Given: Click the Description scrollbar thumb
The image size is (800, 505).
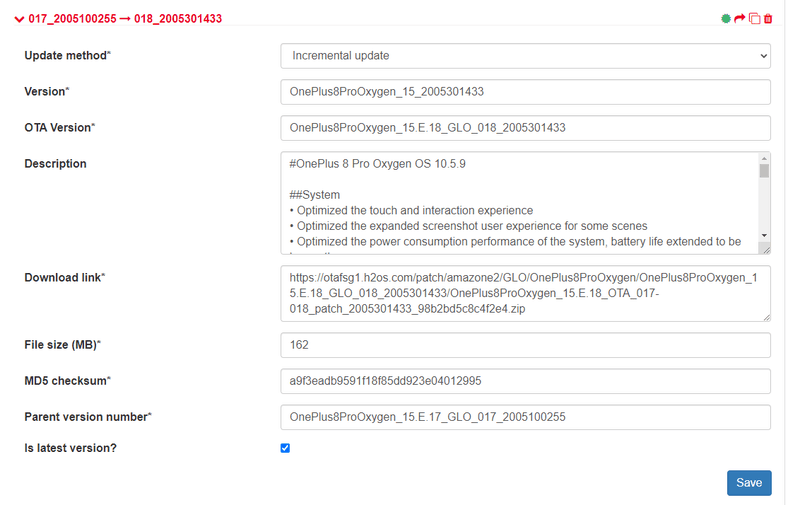Looking at the screenshot, I should click(764, 170).
